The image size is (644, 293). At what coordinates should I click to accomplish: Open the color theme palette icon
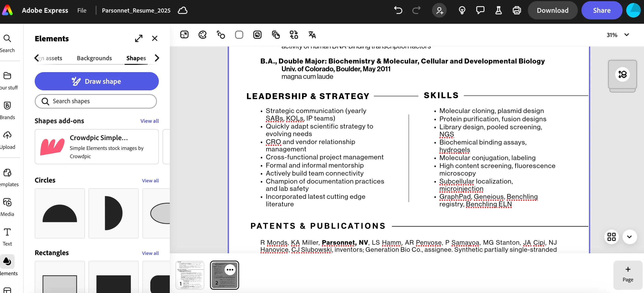(202, 35)
